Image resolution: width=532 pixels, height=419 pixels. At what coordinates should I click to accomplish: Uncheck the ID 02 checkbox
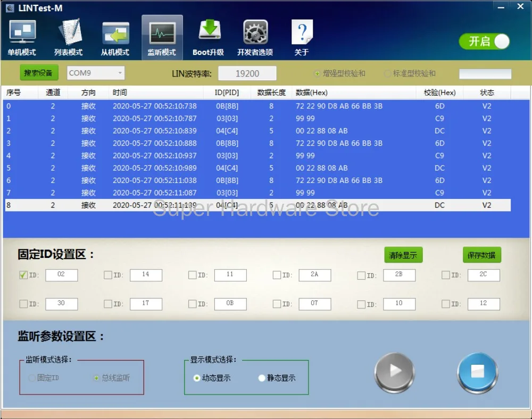(23, 275)
